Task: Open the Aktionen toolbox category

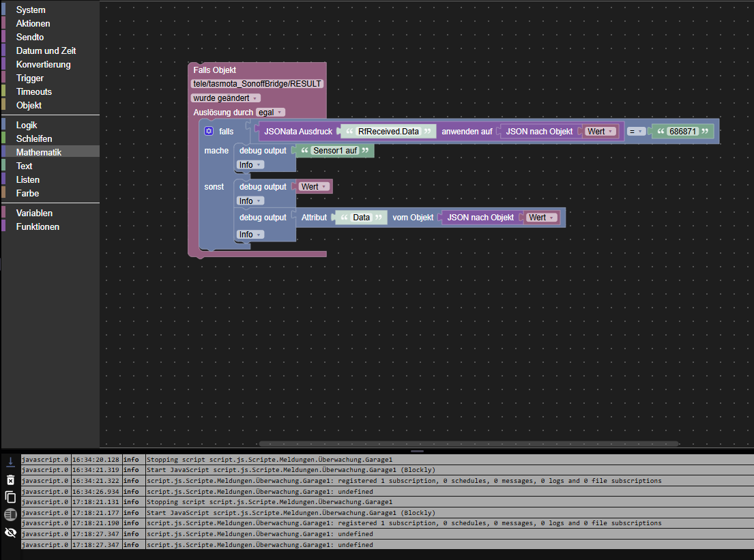Action: click(50, 24)
